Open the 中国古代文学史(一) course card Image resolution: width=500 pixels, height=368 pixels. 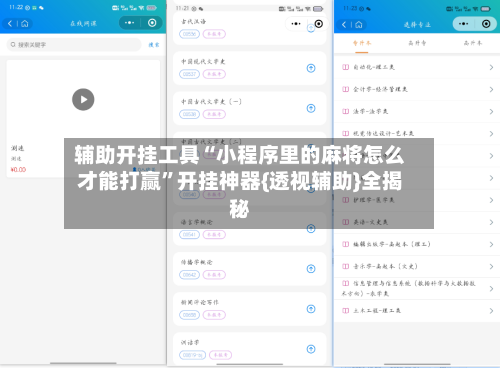[x=249, y=108]
